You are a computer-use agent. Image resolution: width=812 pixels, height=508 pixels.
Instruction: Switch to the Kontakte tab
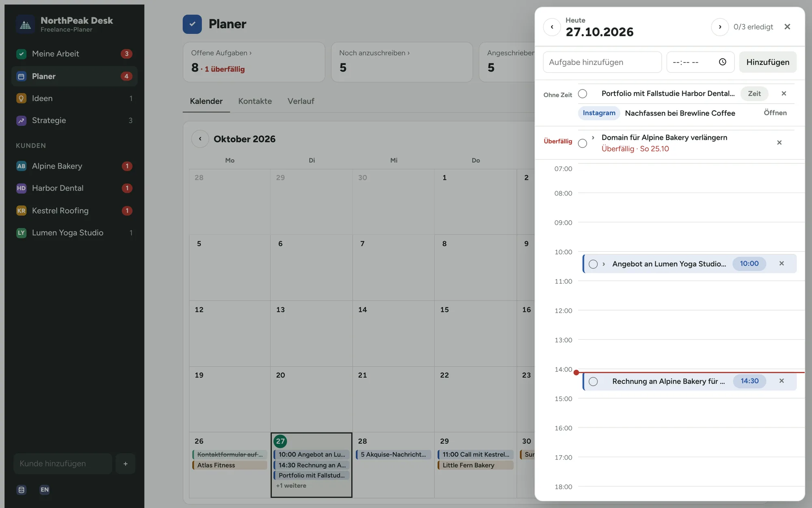(x=255, y=101)
